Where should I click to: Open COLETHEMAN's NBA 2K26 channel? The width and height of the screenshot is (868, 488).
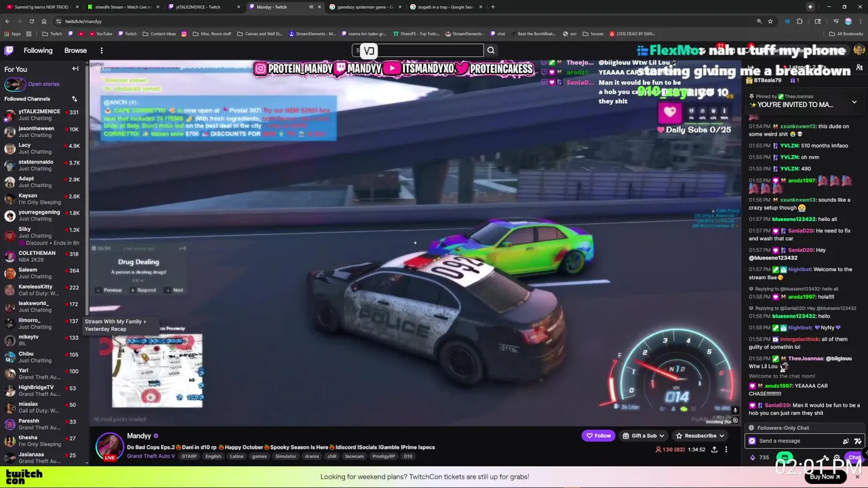point(44,256)
